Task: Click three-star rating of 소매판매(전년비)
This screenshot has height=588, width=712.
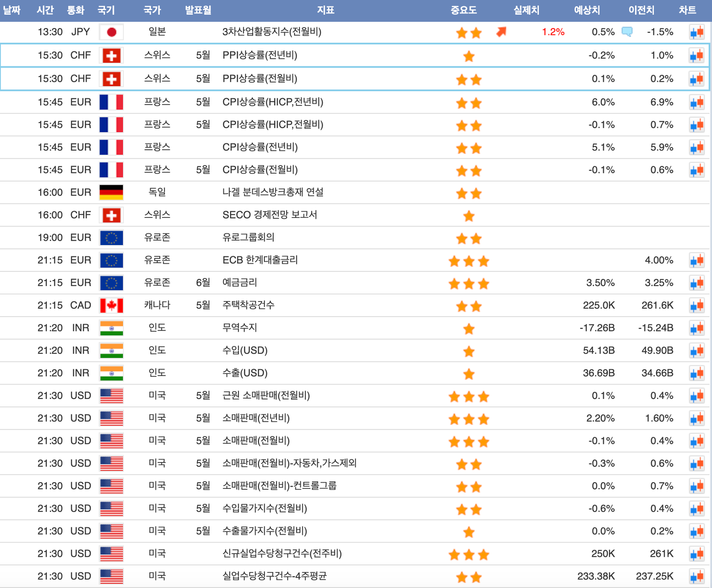Action: point(469,419)
